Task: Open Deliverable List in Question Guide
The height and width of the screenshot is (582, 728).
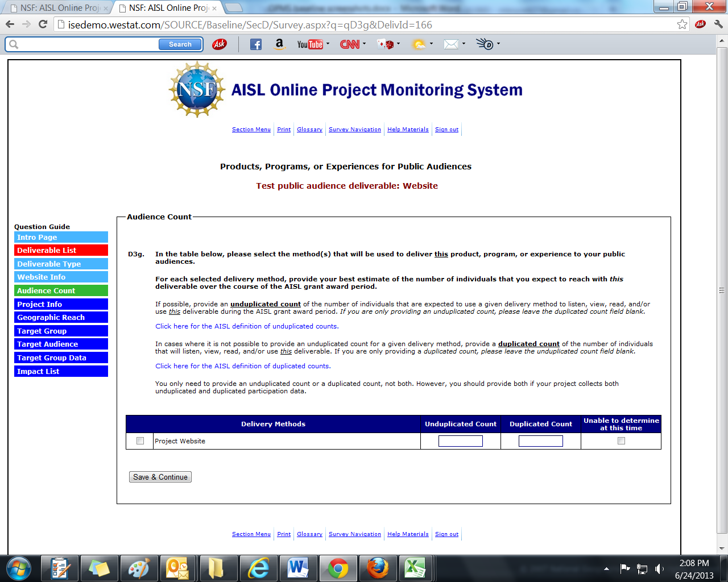Action: pyautogui.click(x=61, y=250)
